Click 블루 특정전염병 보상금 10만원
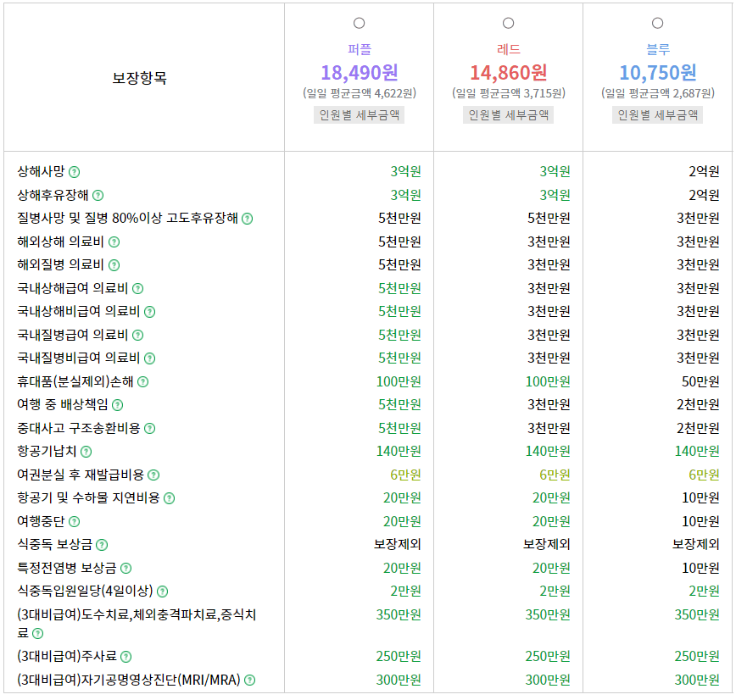The image size is (736, 700). [700, 568]
